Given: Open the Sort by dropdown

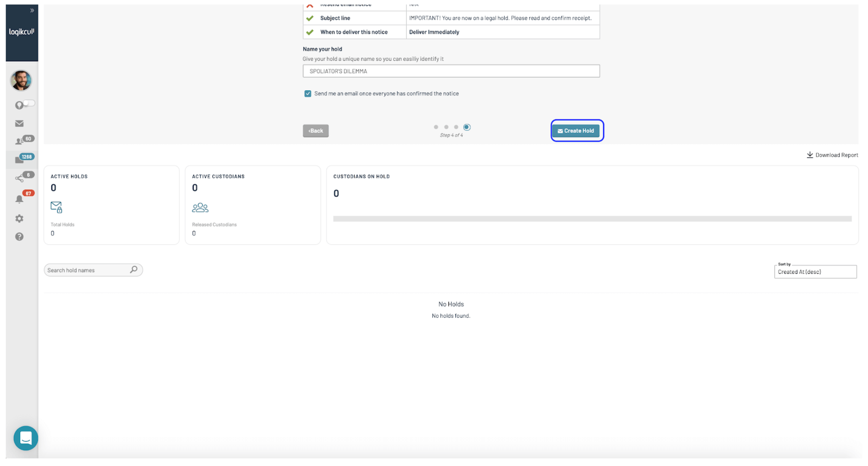Looking at the screenshot, I should point(815,272).
